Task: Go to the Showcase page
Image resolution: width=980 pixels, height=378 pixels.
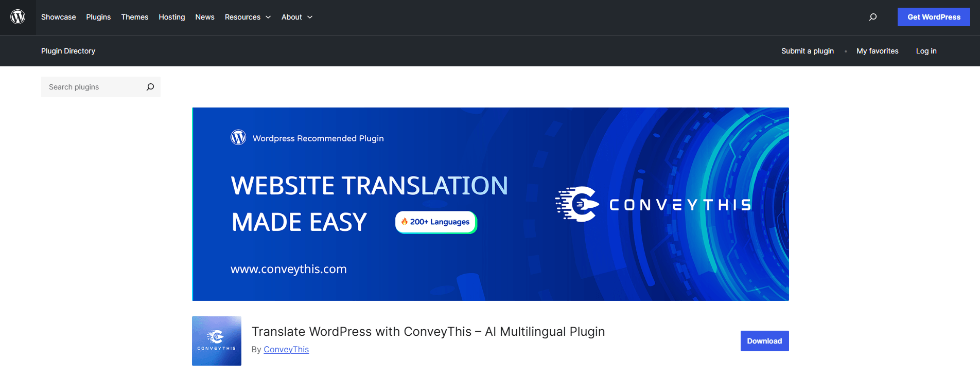Action: pyautogui.click(x=59, y=17)
